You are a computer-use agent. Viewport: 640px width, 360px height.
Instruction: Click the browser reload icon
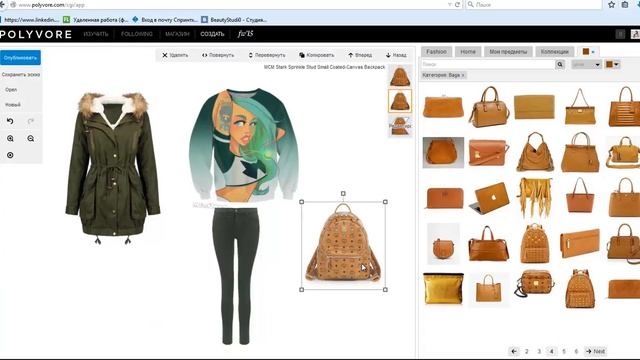coord(458,4)
